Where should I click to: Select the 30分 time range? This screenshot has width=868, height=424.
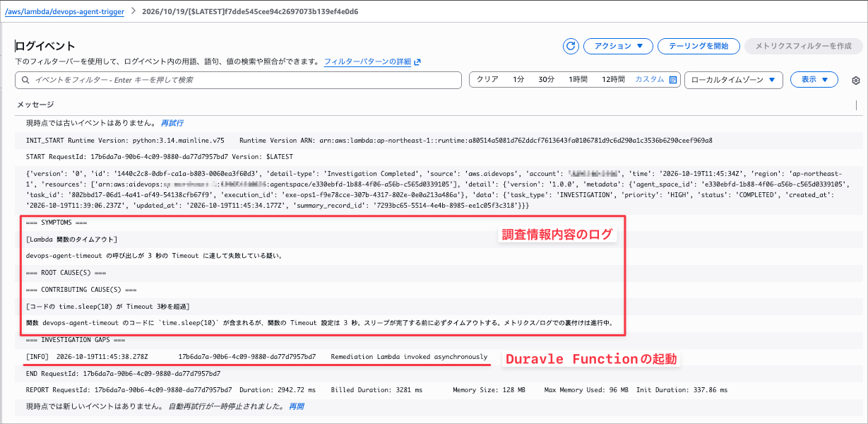point(546,80)
